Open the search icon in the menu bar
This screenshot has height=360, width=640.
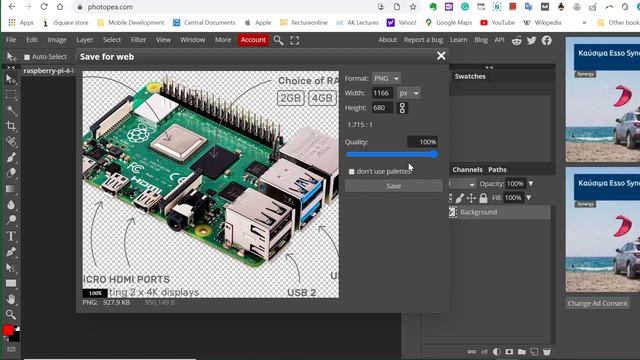tap(278, 40)
